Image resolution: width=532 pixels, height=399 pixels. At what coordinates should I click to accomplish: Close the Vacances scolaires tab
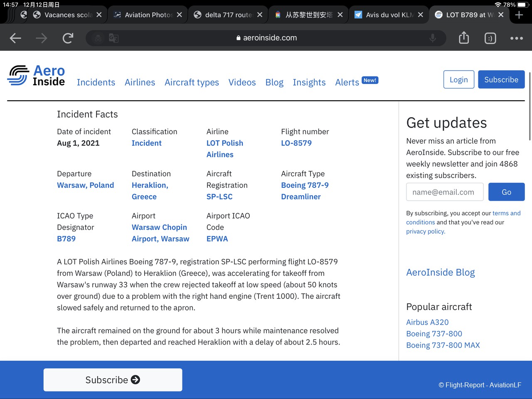point(99,15)
